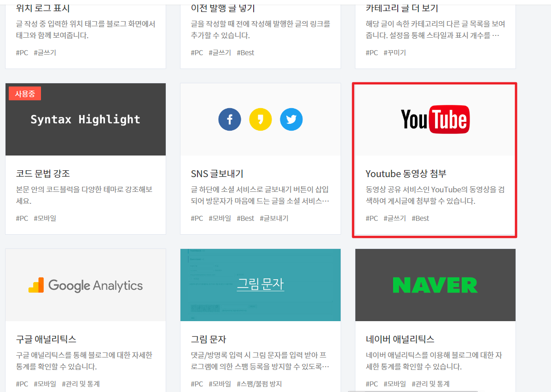Screen dimensions: 551x392
Task: Click #관리 및 통계 tag under 네이버 애널리틱스
Action: (x=430, y=384)
